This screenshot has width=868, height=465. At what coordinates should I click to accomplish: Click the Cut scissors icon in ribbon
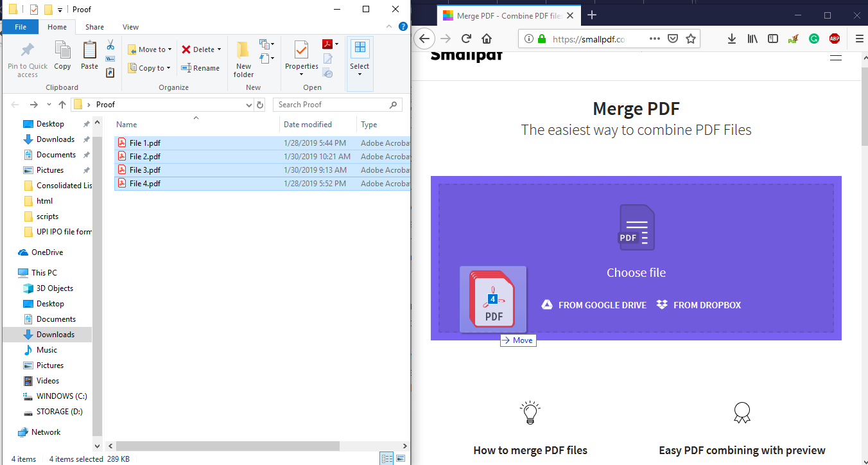click(110, 45)
